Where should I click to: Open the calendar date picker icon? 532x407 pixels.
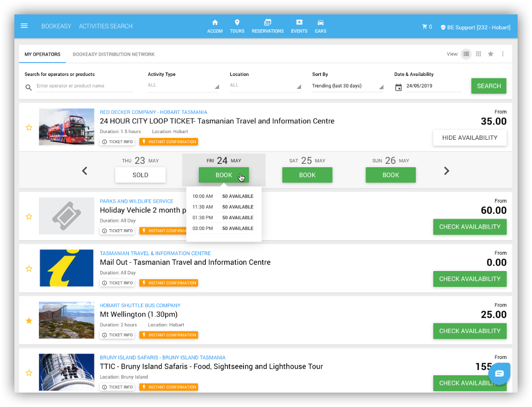(x=399, y=87)
